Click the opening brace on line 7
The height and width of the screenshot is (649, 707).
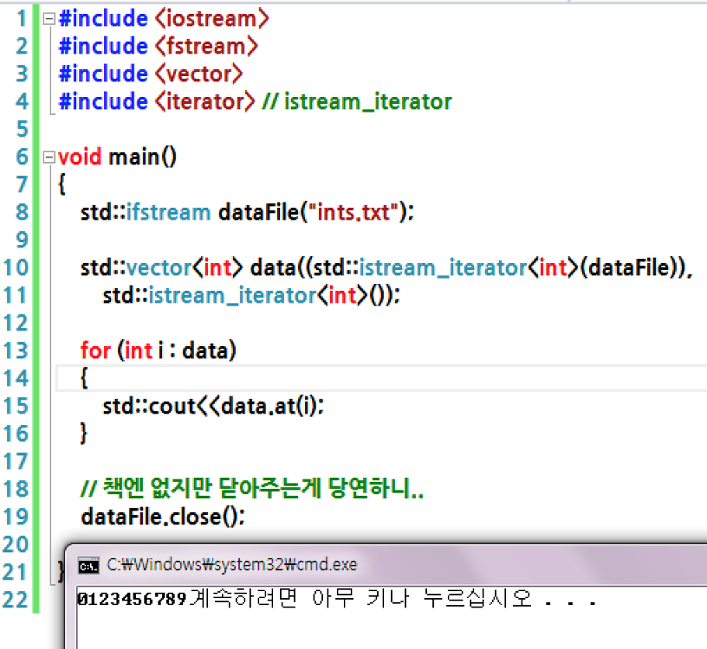coord(62,185)
